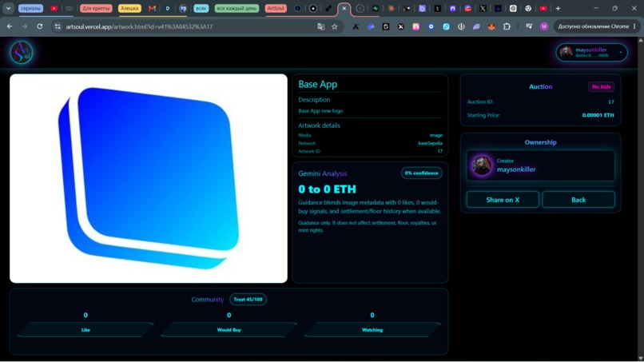
Task: Click the Base App title
Action: (317, 84)
